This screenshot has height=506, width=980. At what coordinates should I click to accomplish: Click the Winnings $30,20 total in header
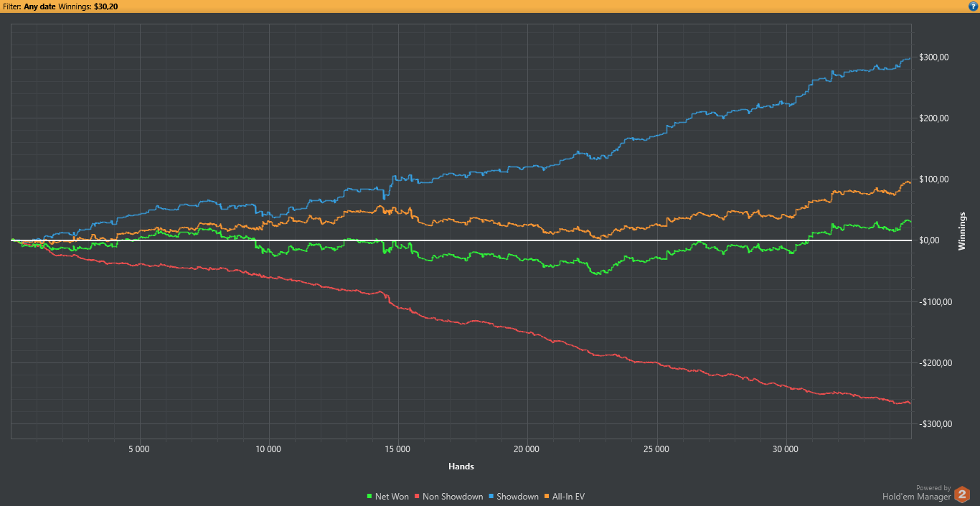[x=105, y=6]
